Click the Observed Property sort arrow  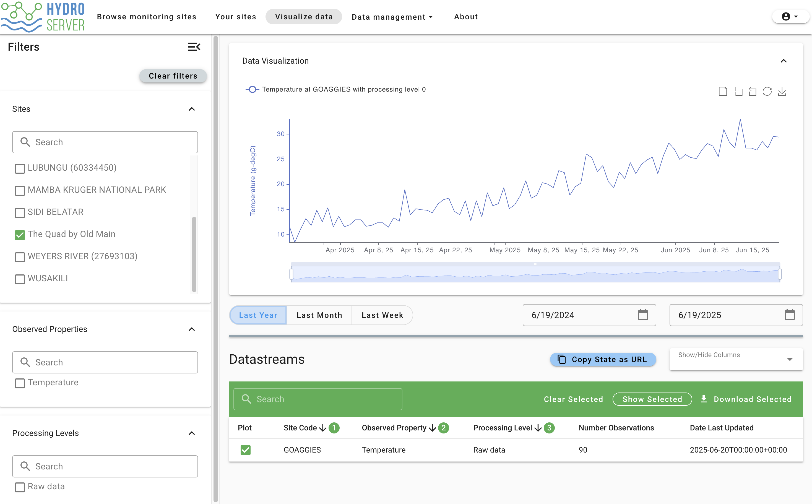432,428
